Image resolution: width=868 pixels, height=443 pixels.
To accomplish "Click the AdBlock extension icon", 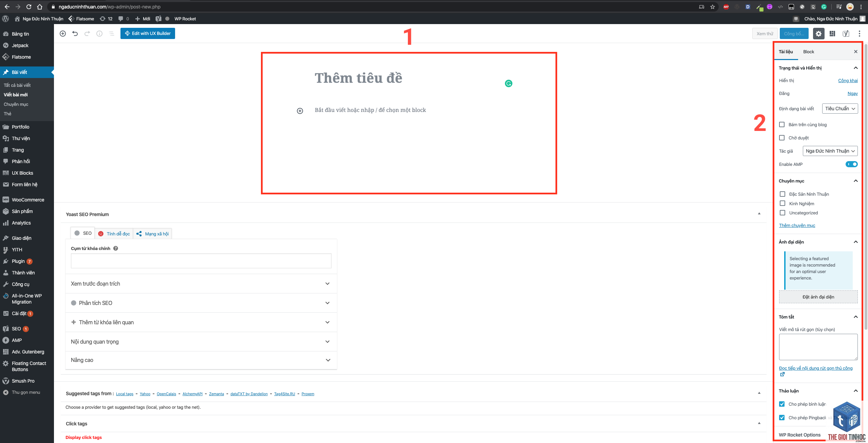I will [x=726, y=7].
